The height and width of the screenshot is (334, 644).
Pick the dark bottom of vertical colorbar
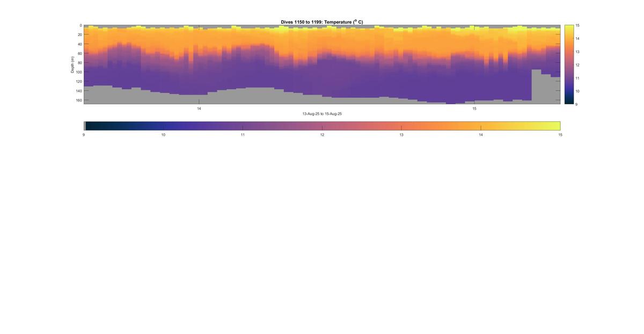[x=568, y=101]
